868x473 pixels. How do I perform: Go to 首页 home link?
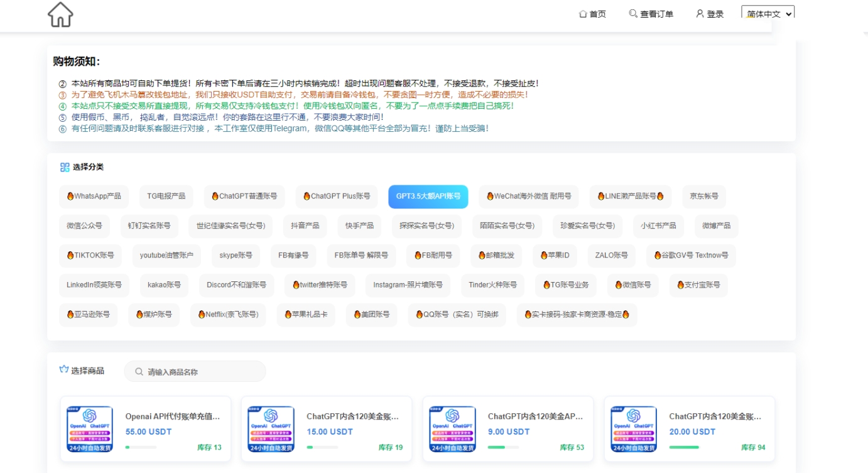[592, 14]
